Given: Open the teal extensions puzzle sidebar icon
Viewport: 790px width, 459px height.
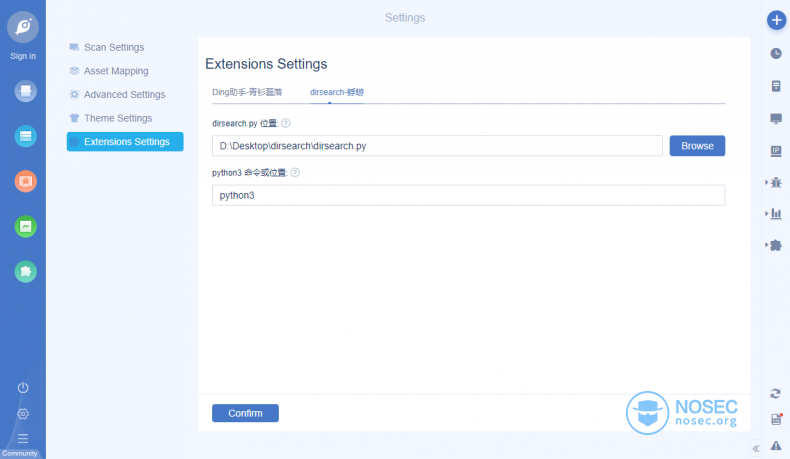Looking at the screenshot, I should pos(25,272).
